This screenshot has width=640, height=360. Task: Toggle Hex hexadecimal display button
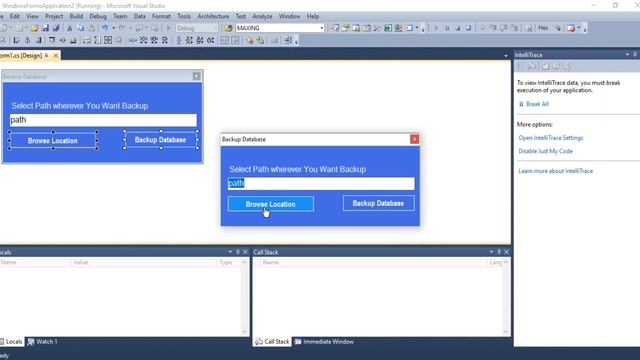543,28
